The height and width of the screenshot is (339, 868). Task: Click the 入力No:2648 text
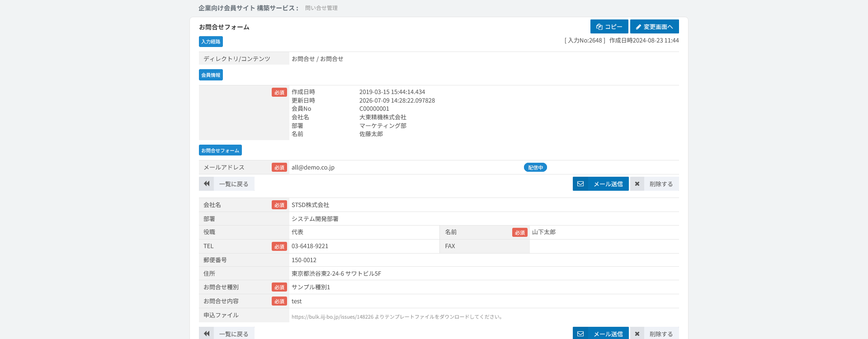(585, 40)
